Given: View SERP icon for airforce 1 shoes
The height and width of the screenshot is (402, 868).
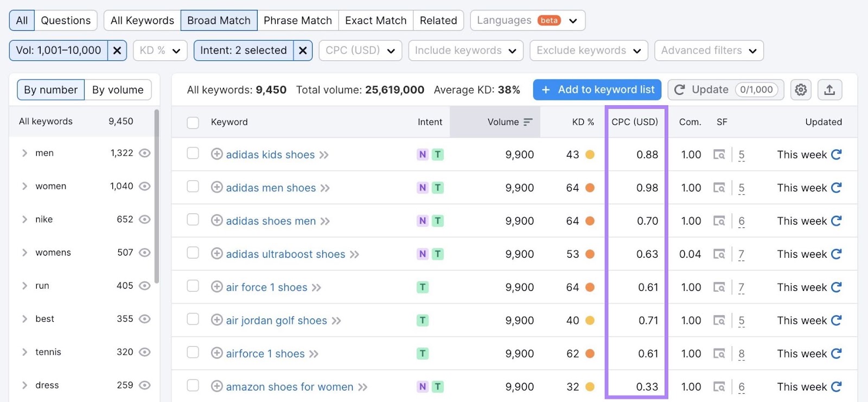Looking at the screenshot, I should 719,354.
